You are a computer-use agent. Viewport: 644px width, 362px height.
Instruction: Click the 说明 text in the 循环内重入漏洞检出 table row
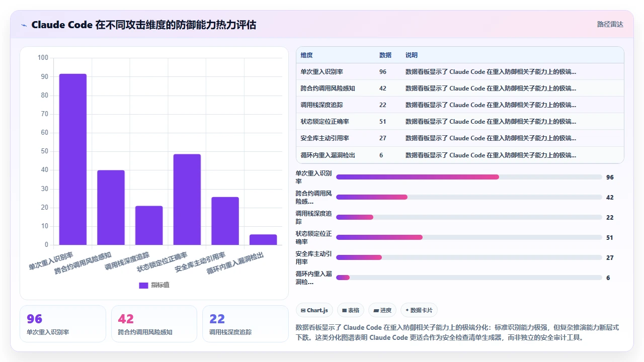click(491, 155)
